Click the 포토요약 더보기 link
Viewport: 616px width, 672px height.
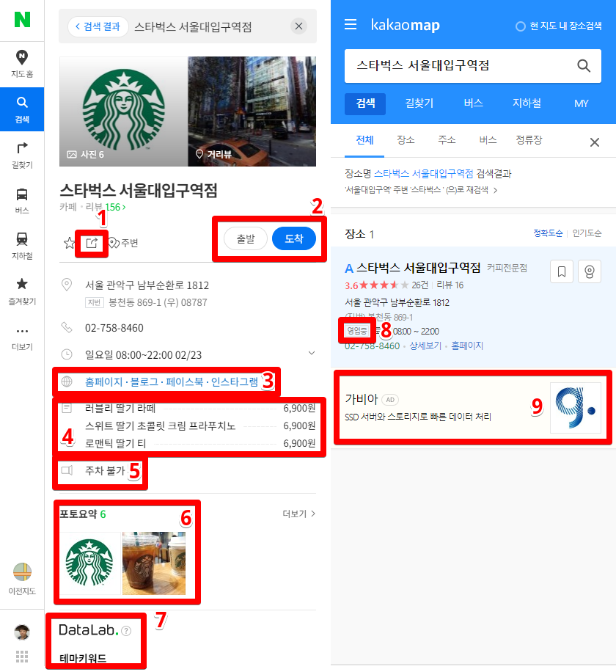299,514
